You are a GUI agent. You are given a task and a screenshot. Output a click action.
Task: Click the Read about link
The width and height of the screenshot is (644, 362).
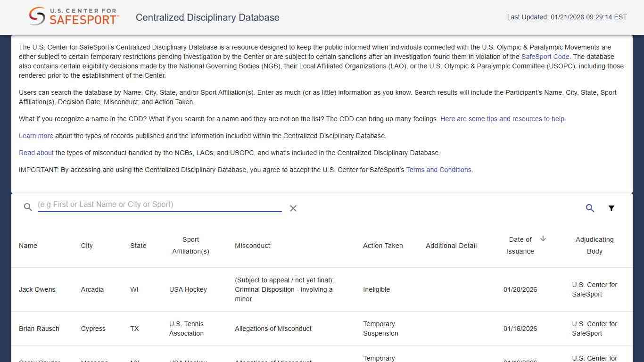tap(36, 153)
